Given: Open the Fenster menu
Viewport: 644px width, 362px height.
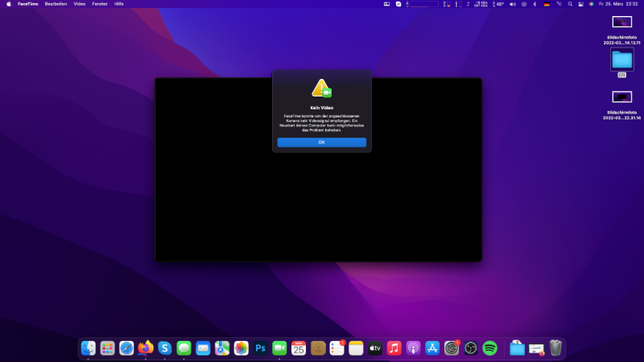Looking at the screenshot, I should [100, 4].
